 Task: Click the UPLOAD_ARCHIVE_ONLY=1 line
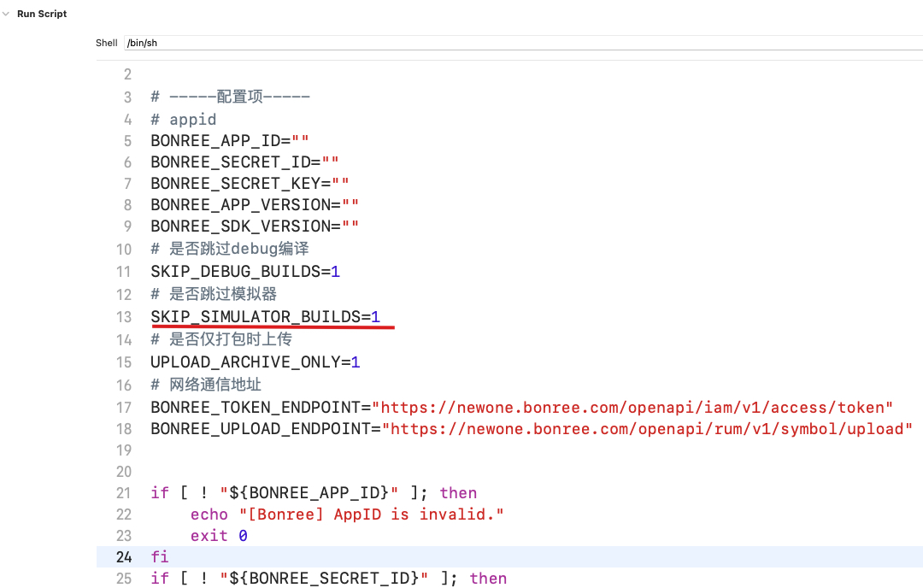coord(255,362)
